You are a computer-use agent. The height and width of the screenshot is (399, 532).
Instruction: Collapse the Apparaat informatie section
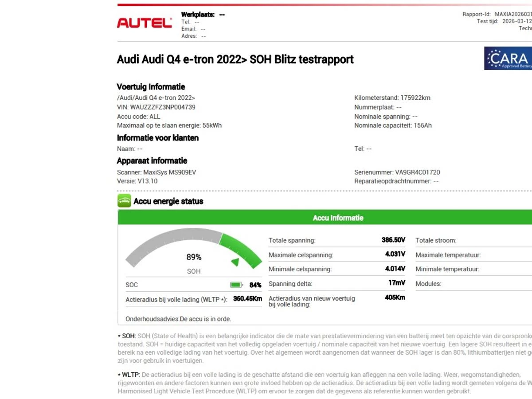[x=152, y=160]
